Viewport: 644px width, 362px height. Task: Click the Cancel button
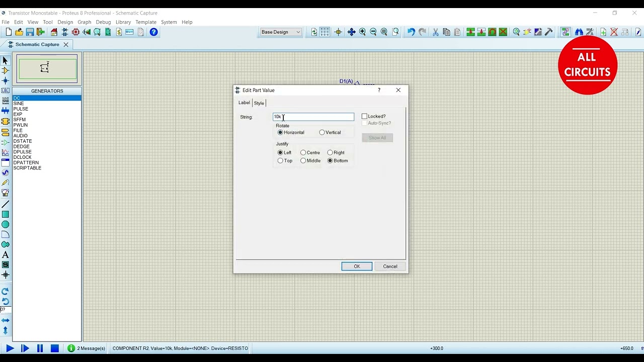click(x=390, y=266)
